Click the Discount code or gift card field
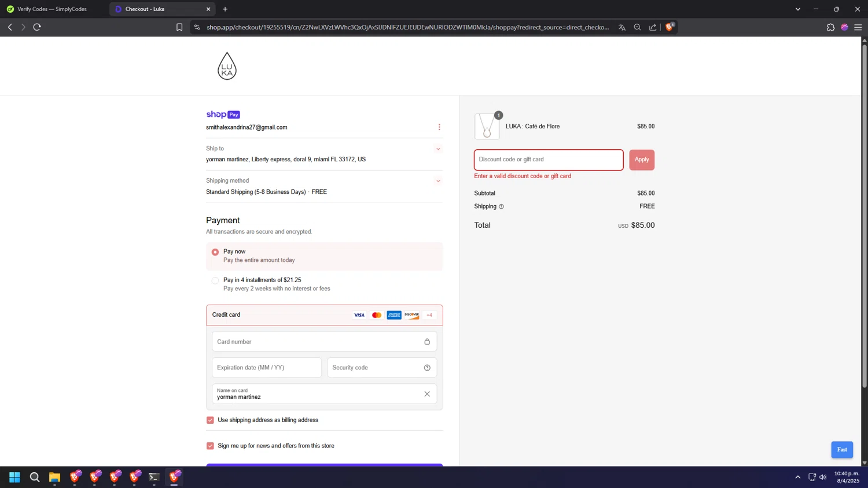Viewport: 868px width, 488px height. tap(549, 160)
